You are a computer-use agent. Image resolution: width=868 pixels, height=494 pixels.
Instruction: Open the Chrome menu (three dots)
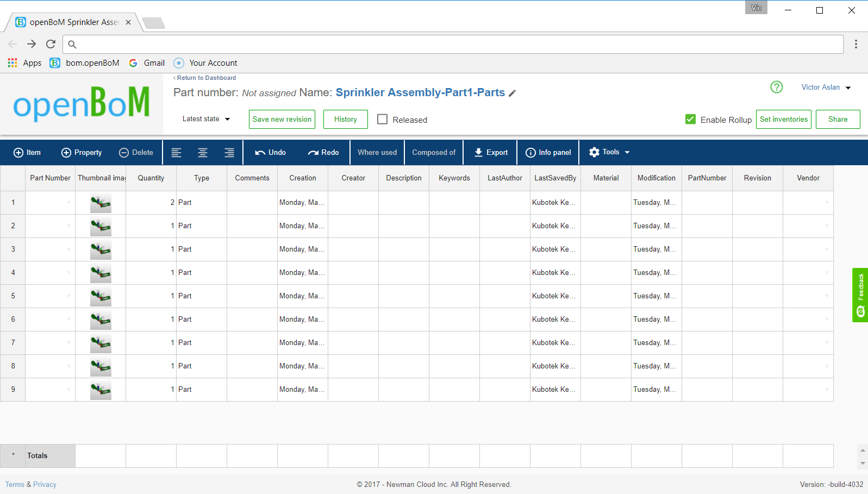[855, 44]
